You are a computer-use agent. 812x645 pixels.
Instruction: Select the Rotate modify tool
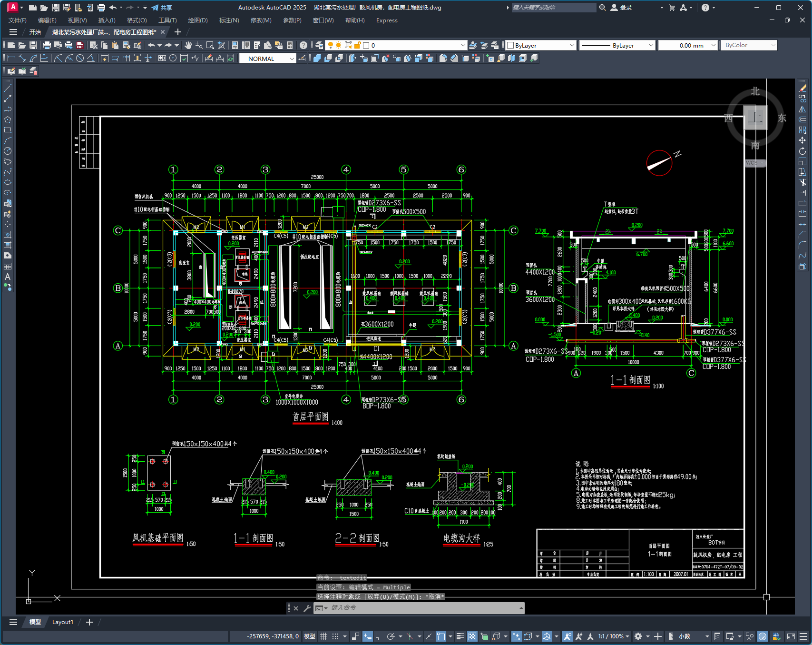pyautogui.click(x=802, y=151)
